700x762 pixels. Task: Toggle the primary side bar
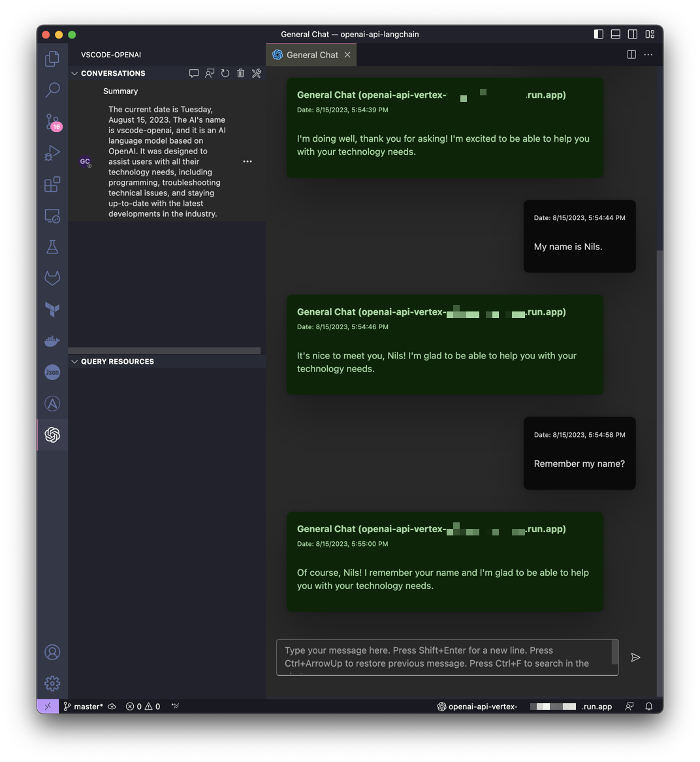[x=599, y=34]
